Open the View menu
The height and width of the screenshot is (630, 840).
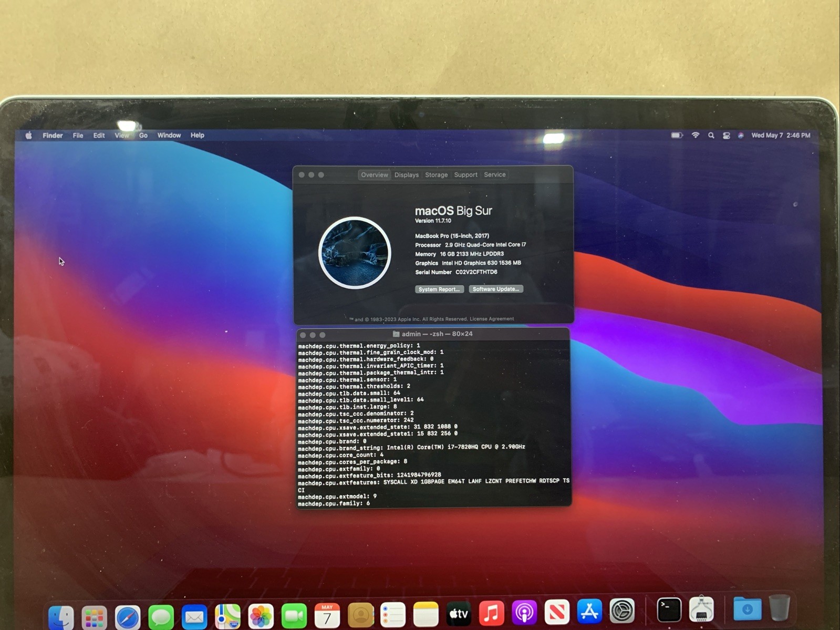click(122, 136)
